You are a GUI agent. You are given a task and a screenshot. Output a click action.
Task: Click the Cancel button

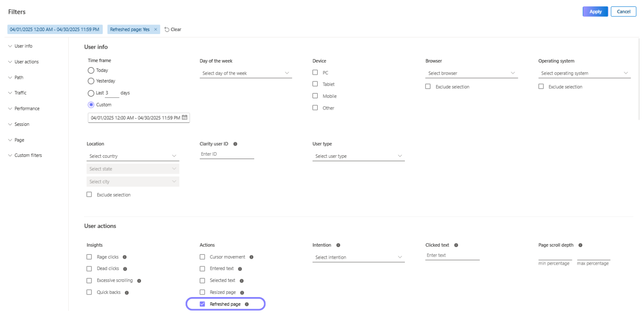(x=623, y=12)
